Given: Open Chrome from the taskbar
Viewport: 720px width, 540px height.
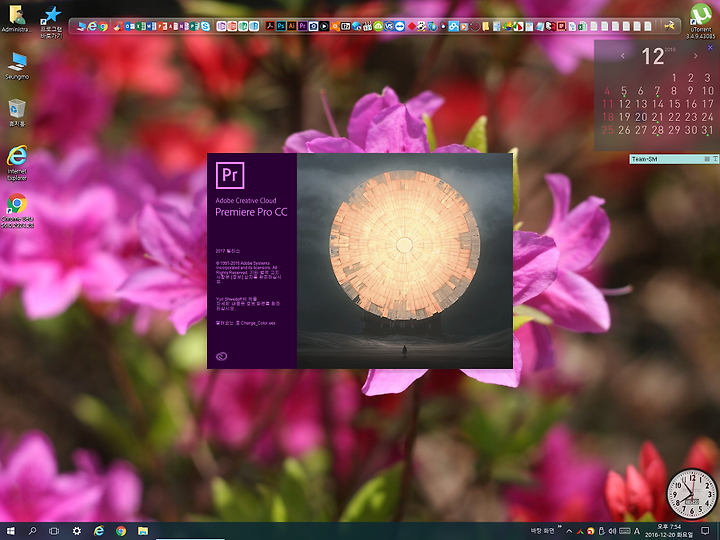Looking at the screenshot, I should tap(121, 531).
